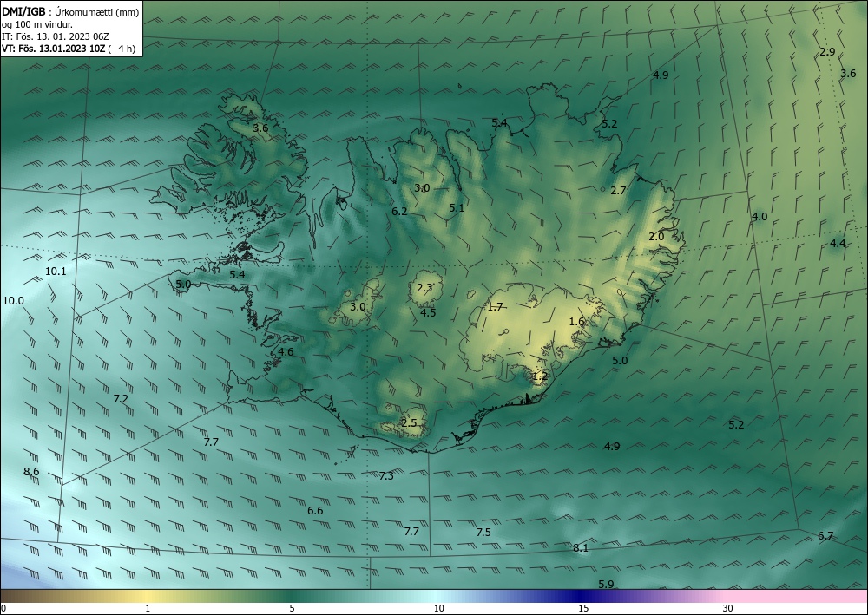Click the 4.6 value in west Iceland
Screen dimensions: 868x615
point(286,352)
